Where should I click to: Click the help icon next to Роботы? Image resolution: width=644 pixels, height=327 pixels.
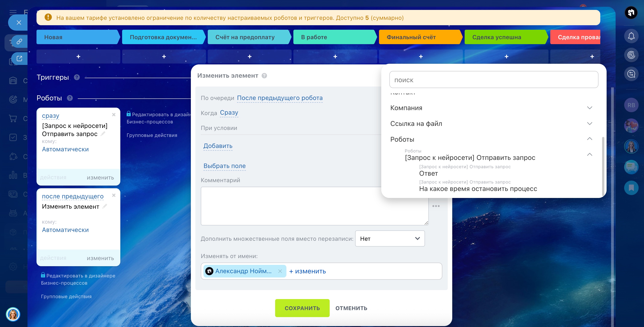(70, 98)
